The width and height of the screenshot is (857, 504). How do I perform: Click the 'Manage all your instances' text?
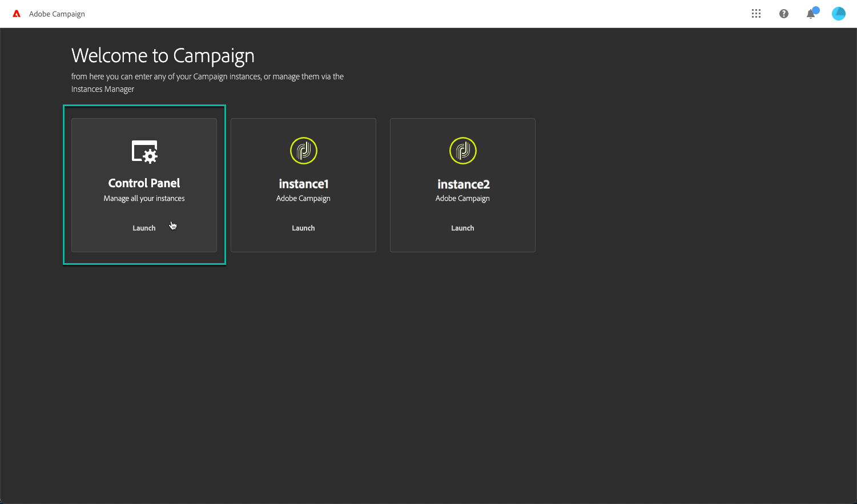pyautogui.click(x=144, y=199)
